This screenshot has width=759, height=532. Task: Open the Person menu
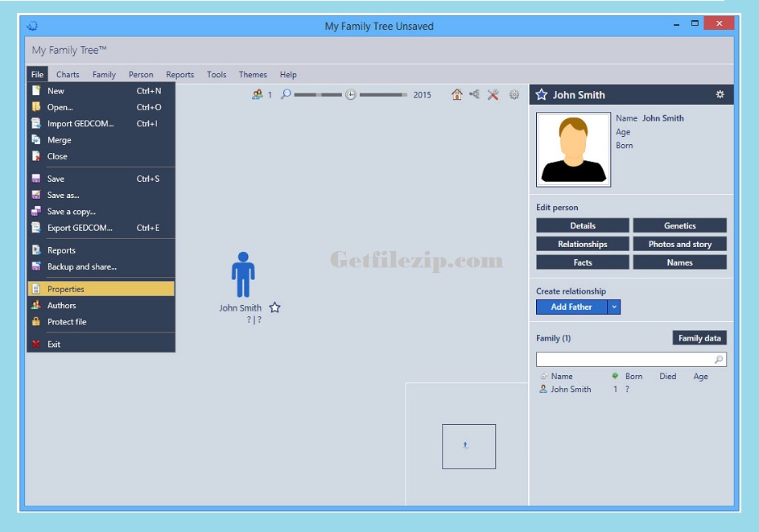141,75
